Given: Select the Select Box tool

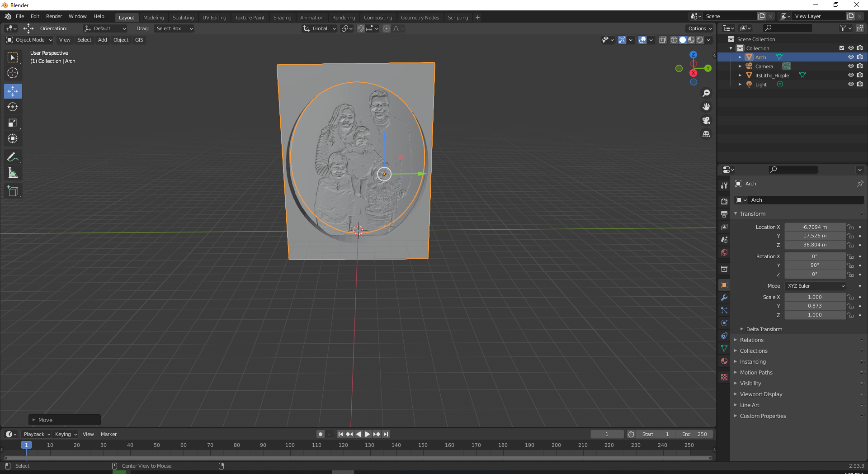Looking at the screenshot, I should coord(13,57).
